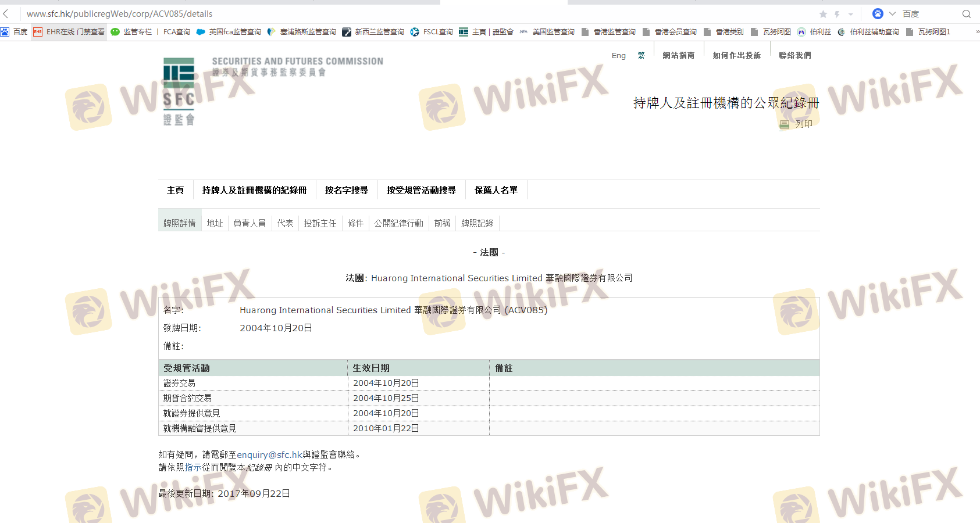Switch to the 牌照記錄 tab

pos(477,223)
